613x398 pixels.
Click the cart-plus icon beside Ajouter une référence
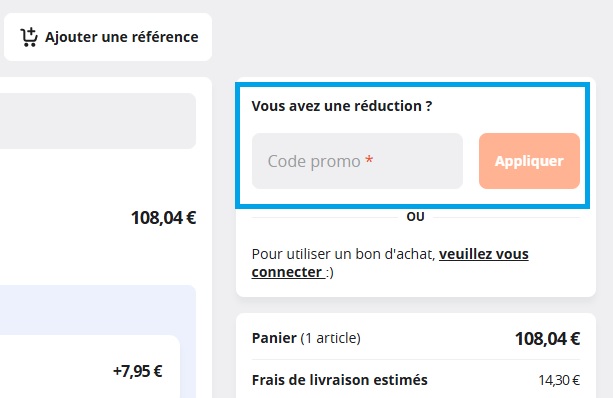tap(29, 37)
